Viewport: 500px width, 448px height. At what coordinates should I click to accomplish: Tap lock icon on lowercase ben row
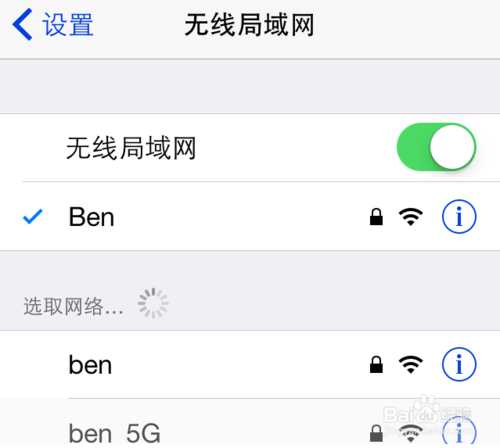click(376, 365)
